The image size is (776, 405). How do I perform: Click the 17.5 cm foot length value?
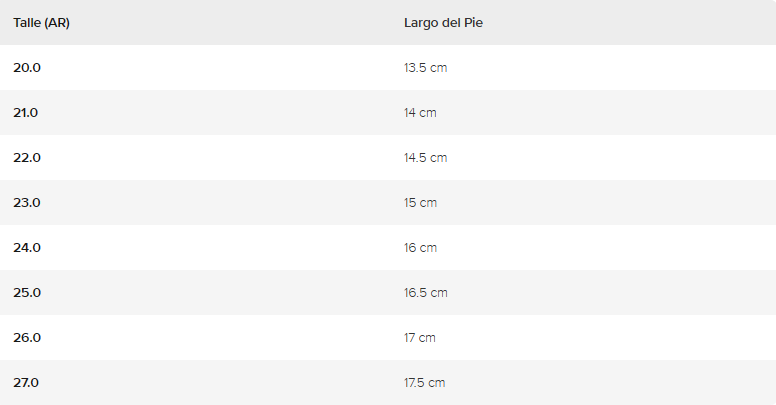point(424,382)
